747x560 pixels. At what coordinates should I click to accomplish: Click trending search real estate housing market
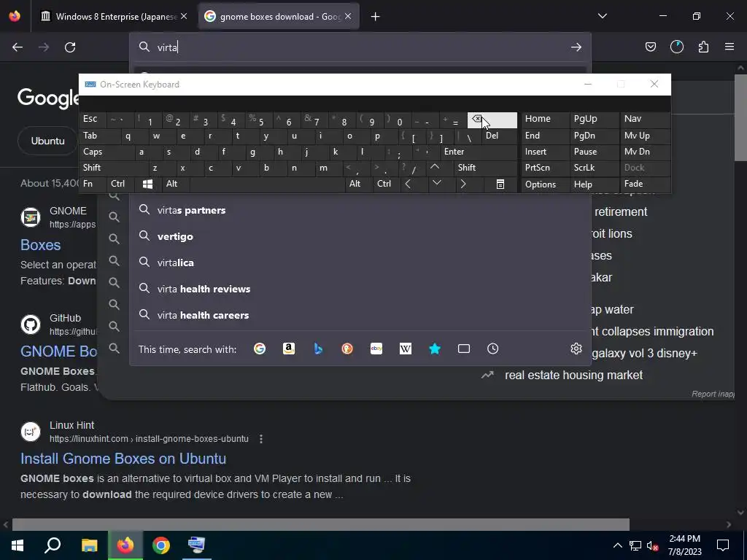(x=573, y=376)
